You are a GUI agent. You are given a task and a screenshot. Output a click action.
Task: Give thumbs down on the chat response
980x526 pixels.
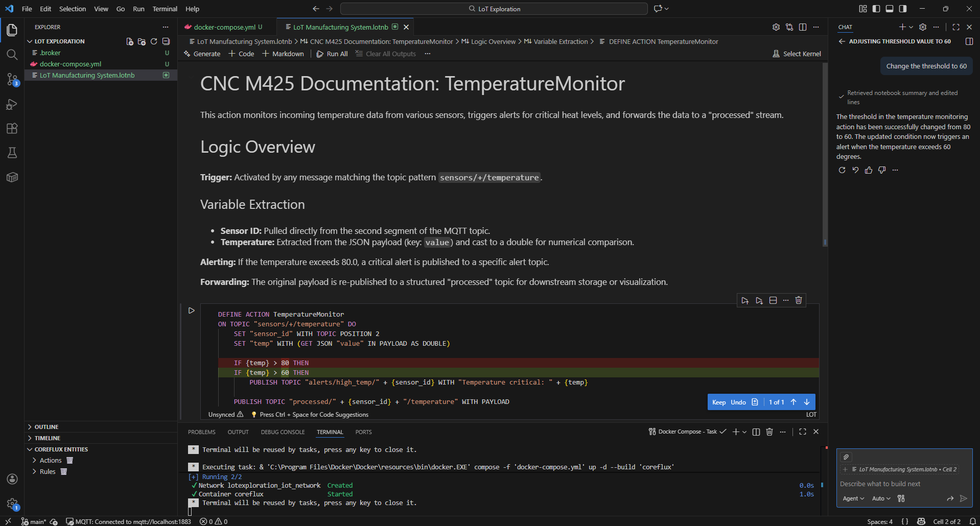881,170
